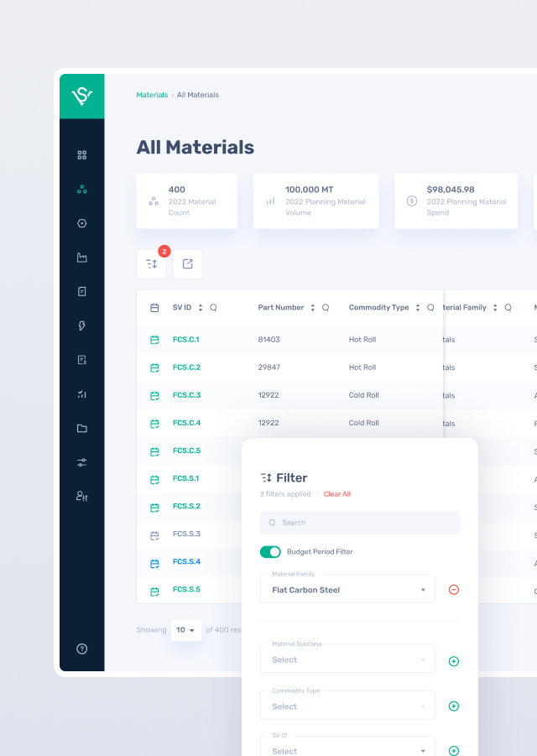Click the app logo in sidebar
Viewport: 537px width, 756px height.
82,96
